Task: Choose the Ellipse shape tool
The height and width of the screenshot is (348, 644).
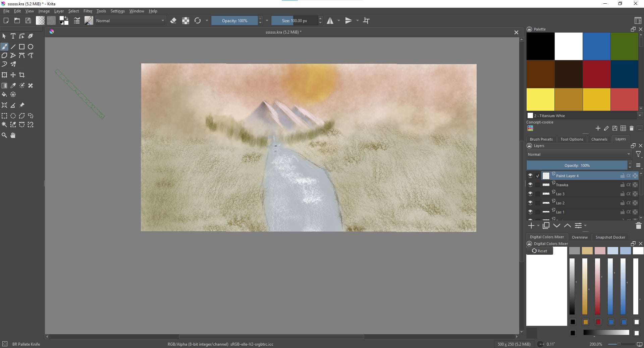Action: point(31,47)
